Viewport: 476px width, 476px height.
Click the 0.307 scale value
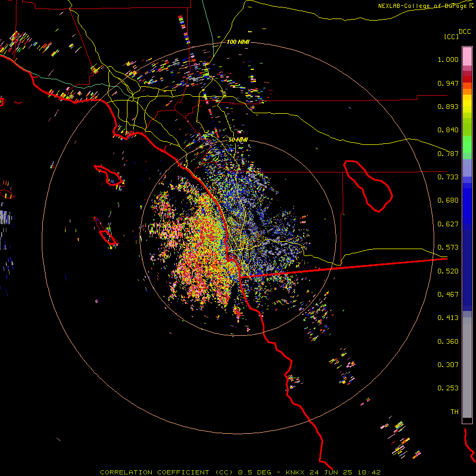tap(448, 365)
